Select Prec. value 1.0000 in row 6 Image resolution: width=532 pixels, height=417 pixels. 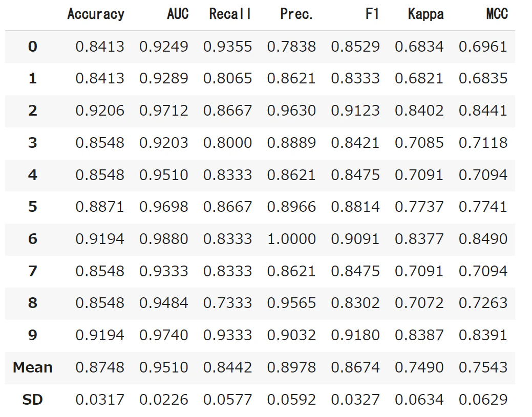click(x=291, y=239)
